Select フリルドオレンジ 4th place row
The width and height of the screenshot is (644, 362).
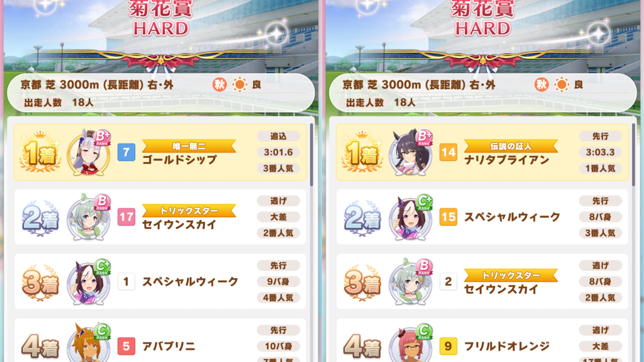tap(482, 340)
